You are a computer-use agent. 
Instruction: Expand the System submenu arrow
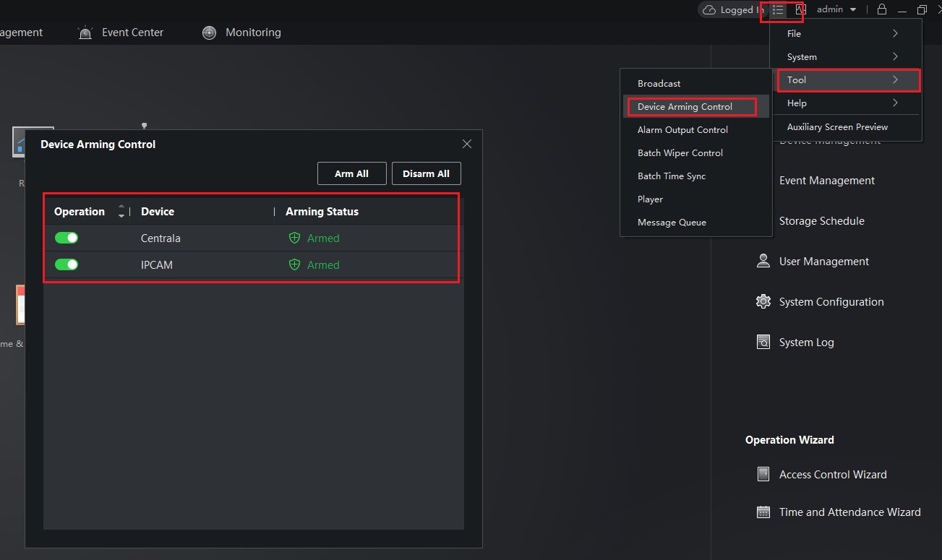895,56
